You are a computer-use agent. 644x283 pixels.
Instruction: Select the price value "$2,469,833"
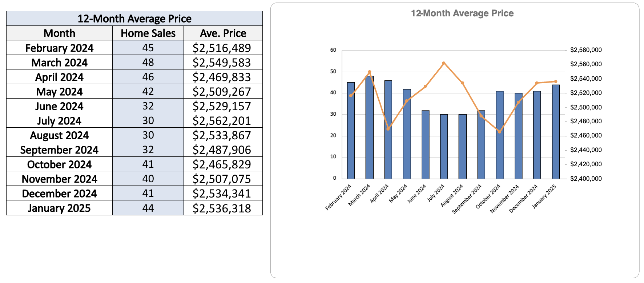pyautogui.click(x=223, y=77)
